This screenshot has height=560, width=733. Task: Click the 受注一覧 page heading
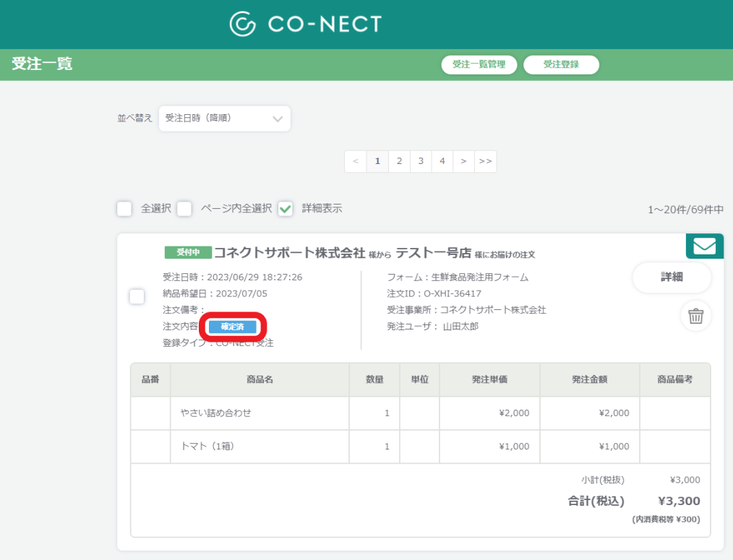42,64
